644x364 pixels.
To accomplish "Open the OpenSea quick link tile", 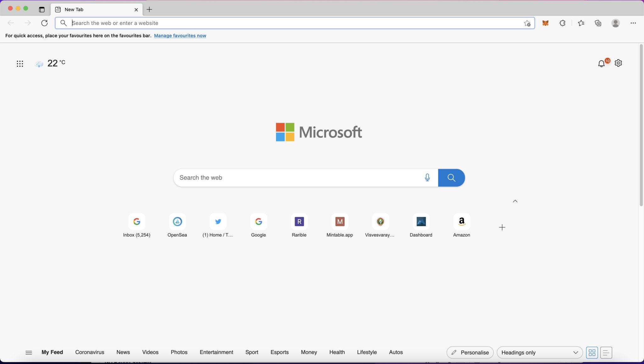I will (x=177, y=222).
